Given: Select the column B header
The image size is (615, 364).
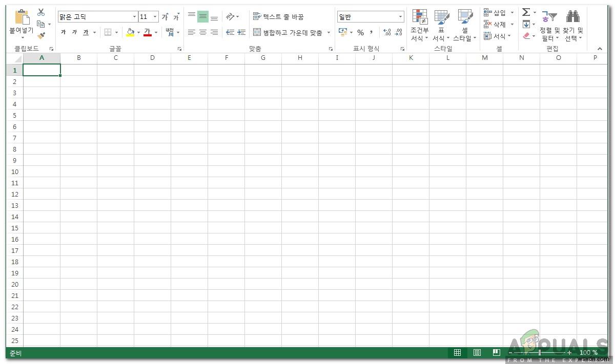Looking at the screenshot, I should (78, 57).
